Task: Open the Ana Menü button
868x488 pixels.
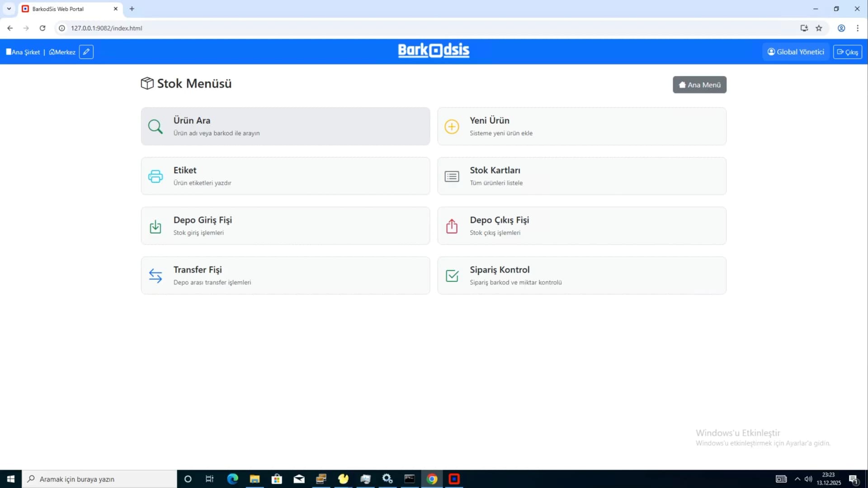Action: pyautogui.click(x=699, y=85)
